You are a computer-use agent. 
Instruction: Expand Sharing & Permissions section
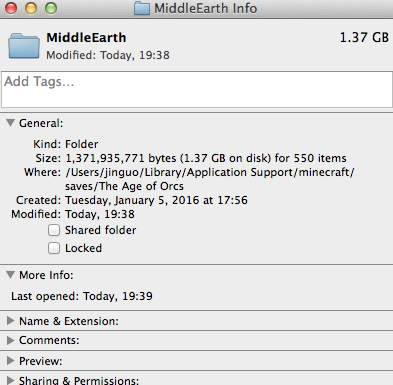click(x=11, y=380)
